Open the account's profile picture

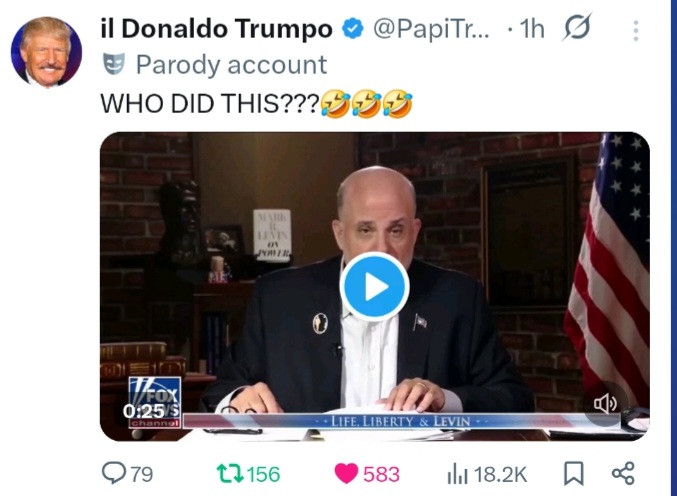46,52
